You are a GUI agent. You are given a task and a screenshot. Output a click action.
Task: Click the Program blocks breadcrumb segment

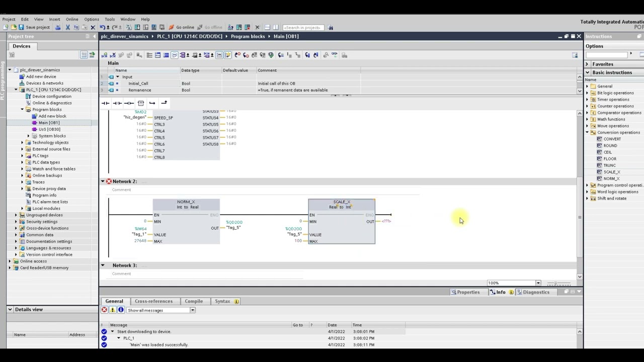[249, 36]
